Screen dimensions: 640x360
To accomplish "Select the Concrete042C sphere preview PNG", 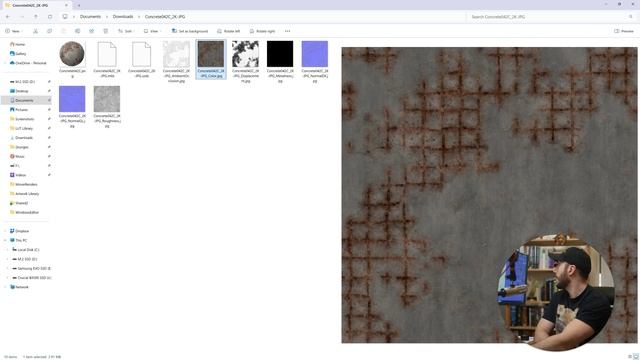I will tap(72, 59).
